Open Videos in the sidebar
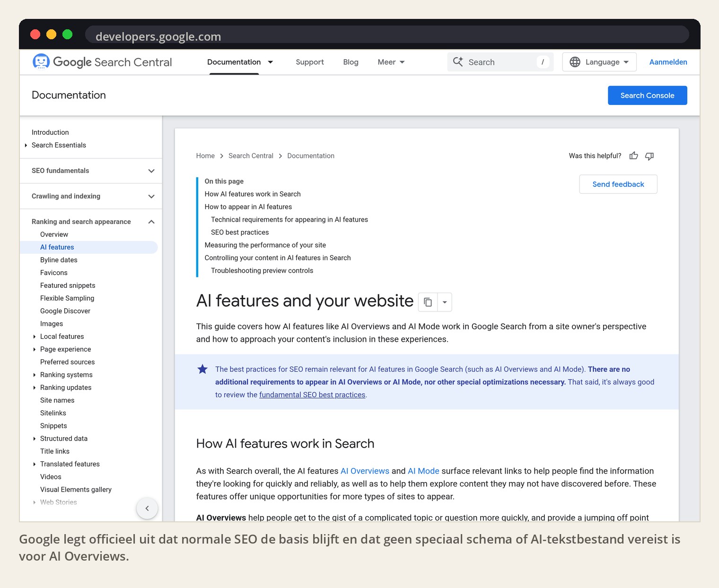The height and width of the screenshot is (588, 719). (51, 477)
